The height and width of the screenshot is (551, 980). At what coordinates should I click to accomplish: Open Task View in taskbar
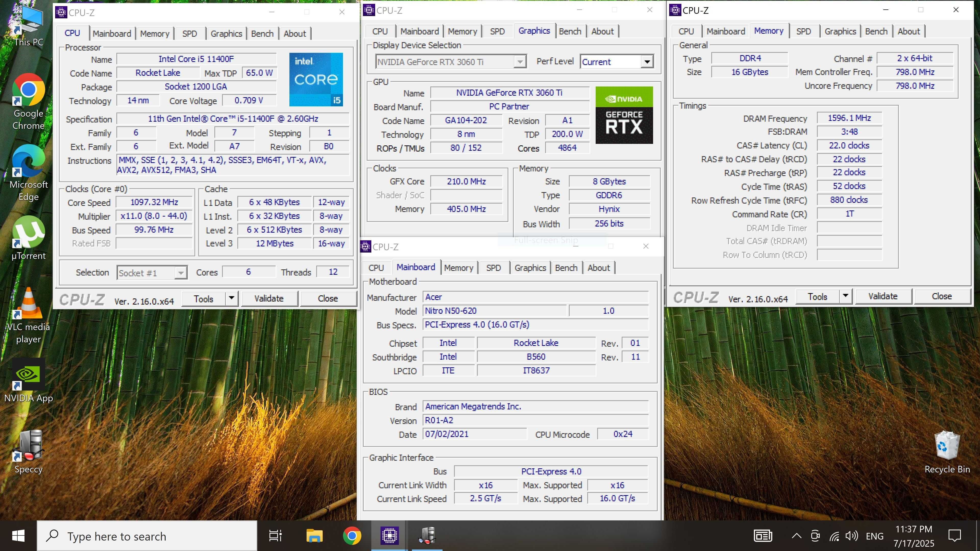[x=275, y=536]
